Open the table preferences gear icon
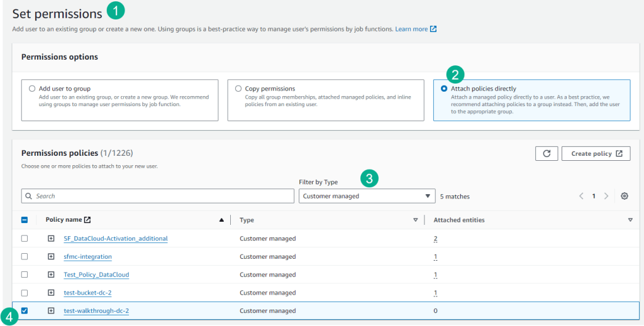The image size is (644, 326). click(624, 196)
